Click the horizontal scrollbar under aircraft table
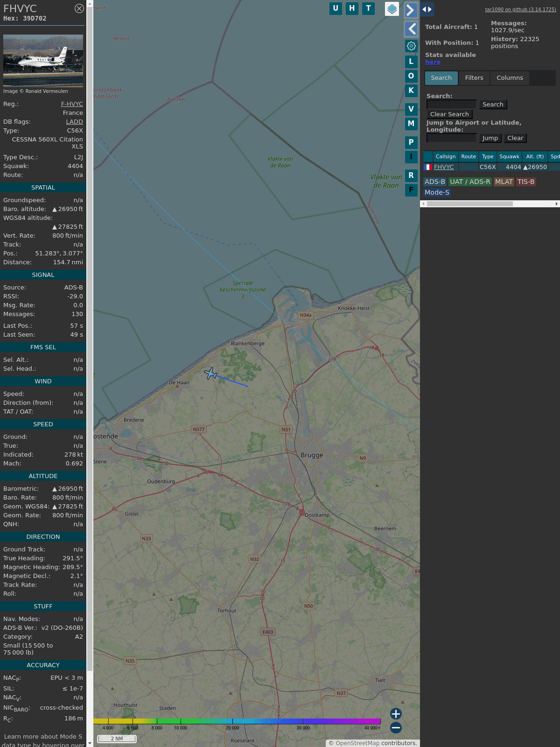Viewport: 560px width, 747px height. [469, 204]
